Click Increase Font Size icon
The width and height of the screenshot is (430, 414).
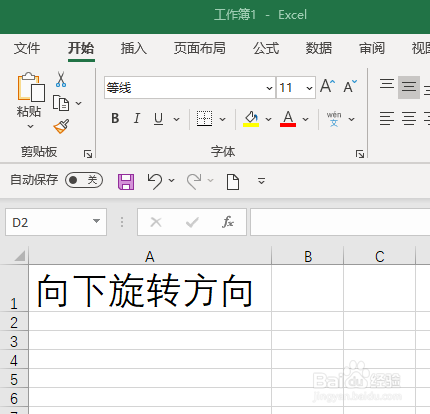[x=327, y=87]
